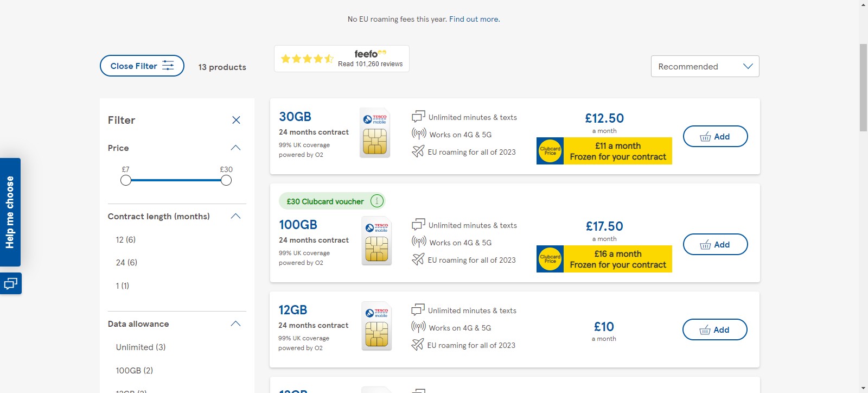
Task: Collapse the Price filter section
Action: (x=235, y=148)
